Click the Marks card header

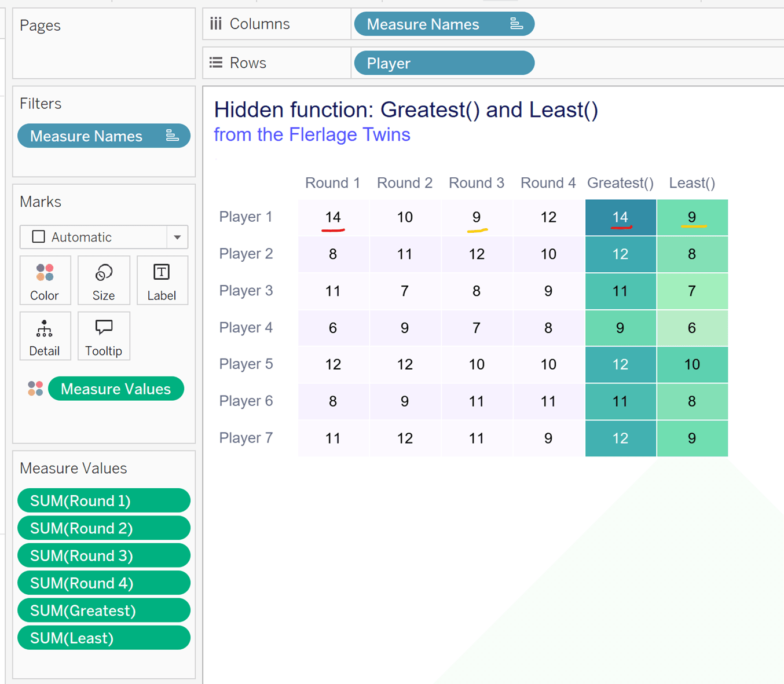[41, 202]
